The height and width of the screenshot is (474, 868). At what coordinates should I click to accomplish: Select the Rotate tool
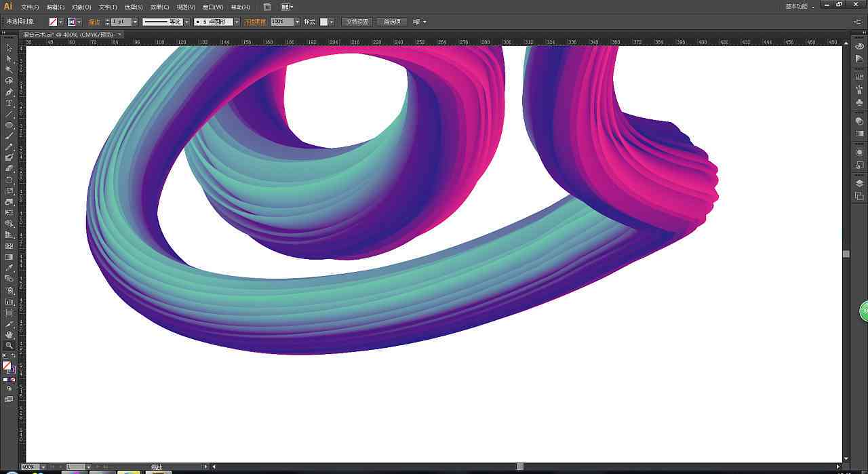click(9, 180)
